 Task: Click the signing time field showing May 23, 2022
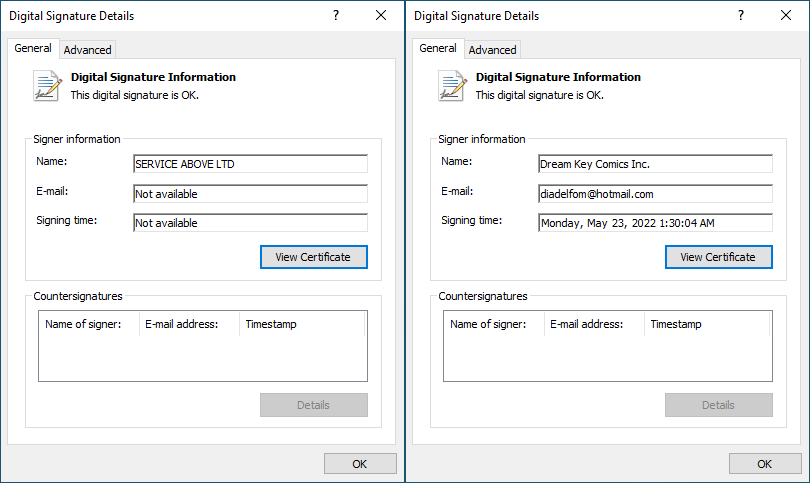pos(655,223)
